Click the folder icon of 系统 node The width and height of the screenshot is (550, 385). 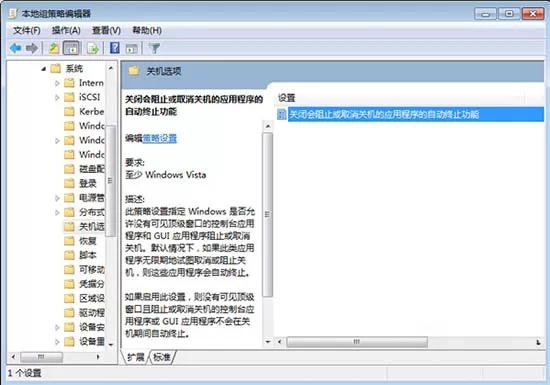[x=56, y=68]
